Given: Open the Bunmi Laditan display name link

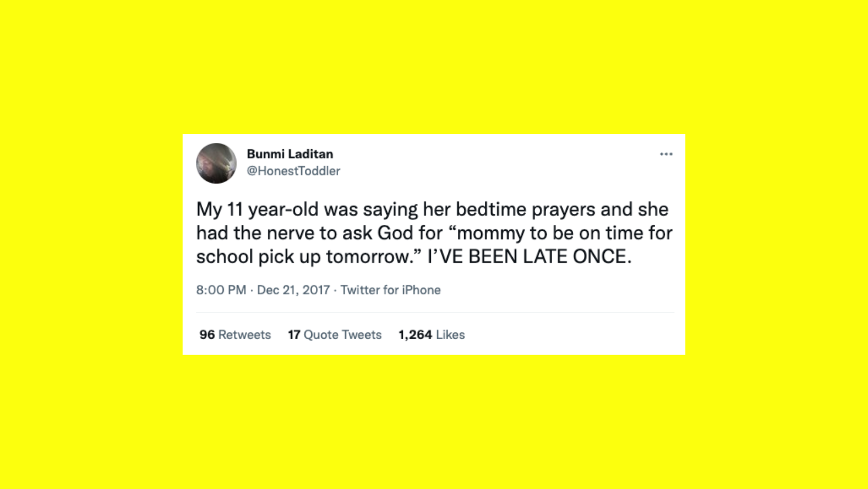Looking at the screenshot, I should 290,154.
